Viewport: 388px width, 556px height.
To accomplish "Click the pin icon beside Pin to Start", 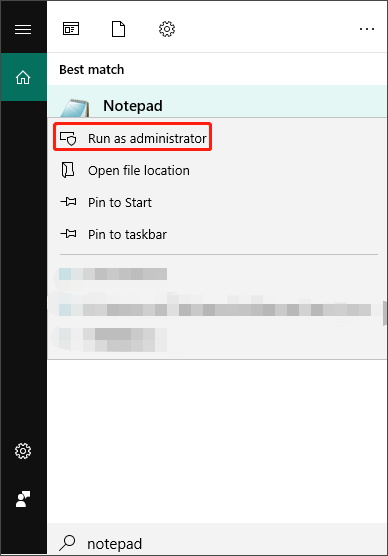I will click(x=68, y=202).
